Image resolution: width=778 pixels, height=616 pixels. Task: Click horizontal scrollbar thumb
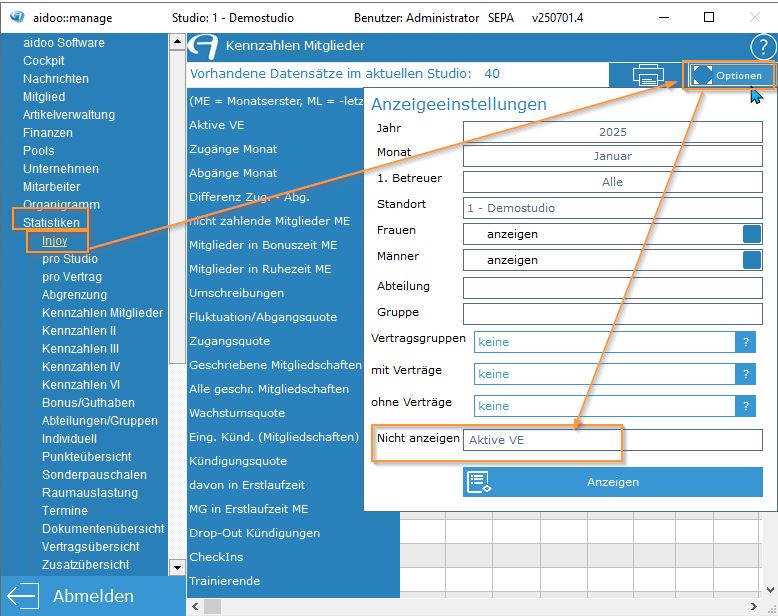[212, 607]
